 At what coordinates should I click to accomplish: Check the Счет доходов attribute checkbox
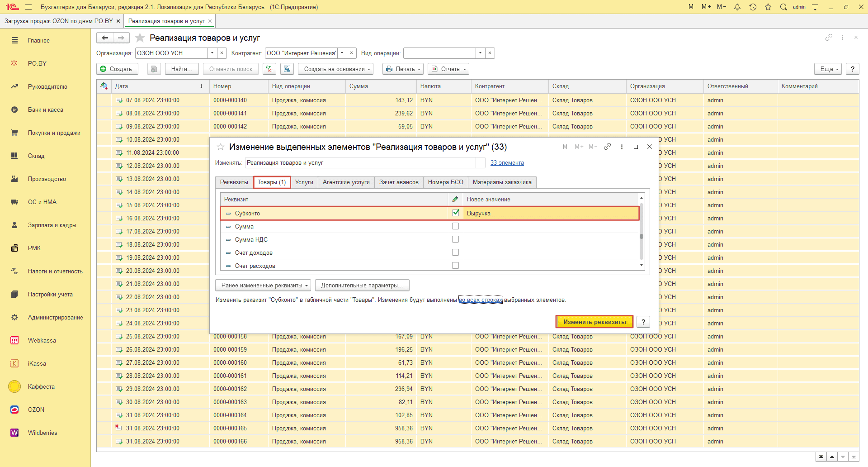[x=456, y=252]
